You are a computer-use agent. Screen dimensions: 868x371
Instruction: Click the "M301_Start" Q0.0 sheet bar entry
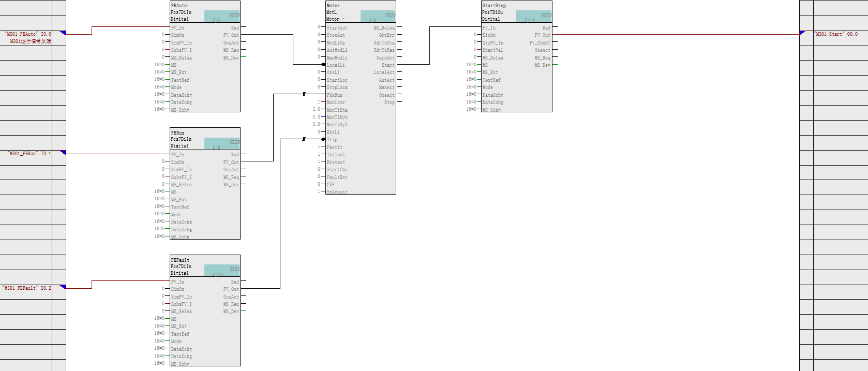[x=836, y=34]
